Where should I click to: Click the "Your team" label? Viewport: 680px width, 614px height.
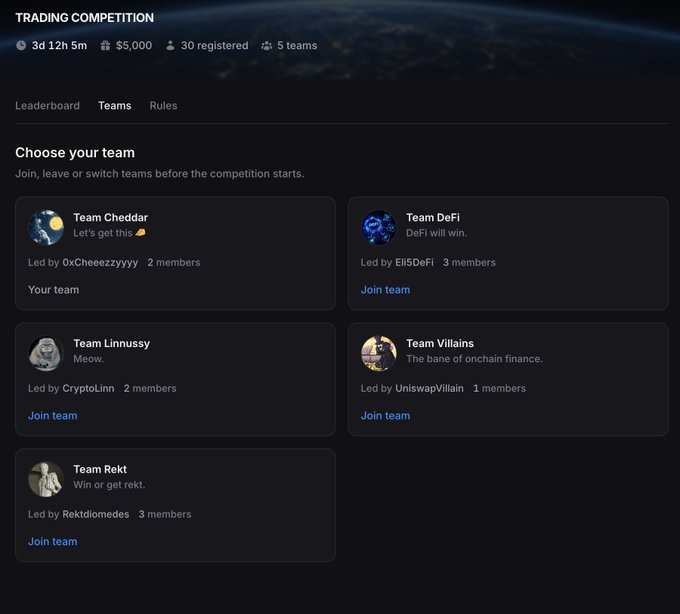(x=53, y=290)
